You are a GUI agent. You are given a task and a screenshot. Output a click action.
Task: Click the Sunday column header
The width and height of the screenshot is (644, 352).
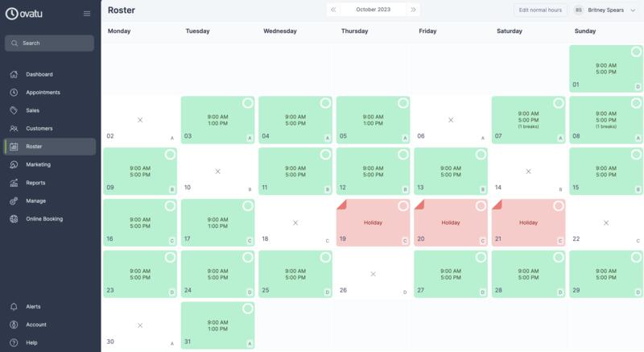click(585, 31)
